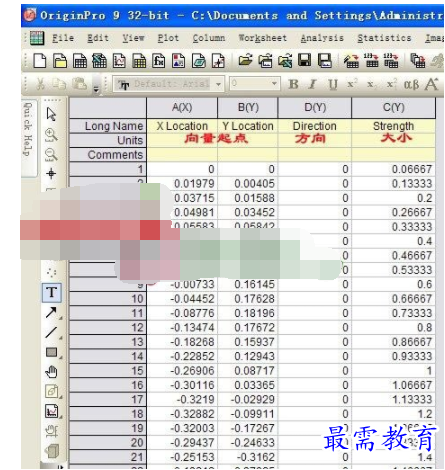The image size is (445, 470).
Task: Select column header B(Y)
Action: tap(248, 108)
